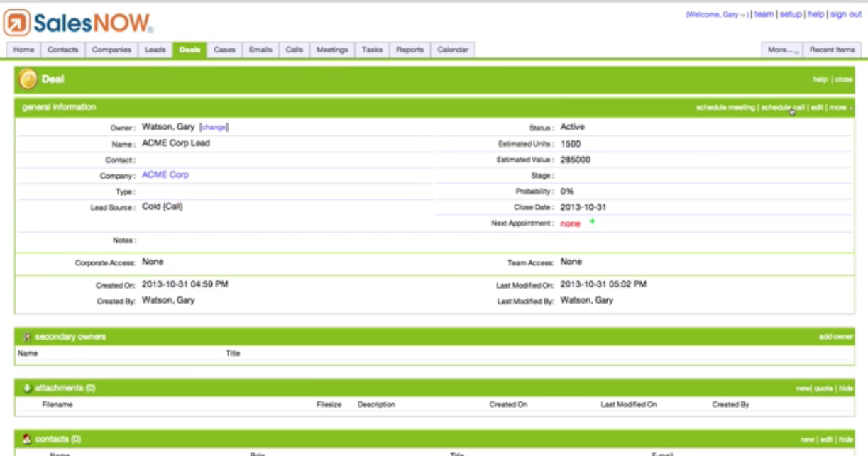The height and width of the screenshot is (456, 868).
Task: Open the Companies tab
Action: click(111, 50)
